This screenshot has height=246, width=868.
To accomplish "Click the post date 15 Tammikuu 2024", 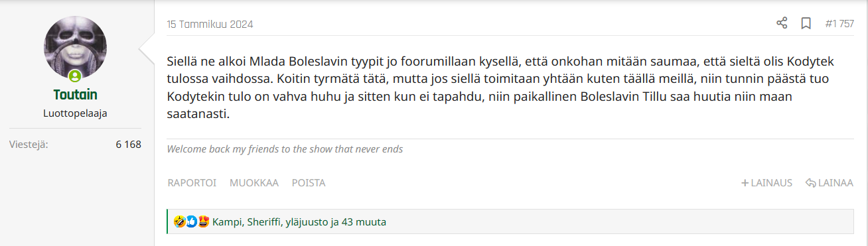I will pos(210,25).
